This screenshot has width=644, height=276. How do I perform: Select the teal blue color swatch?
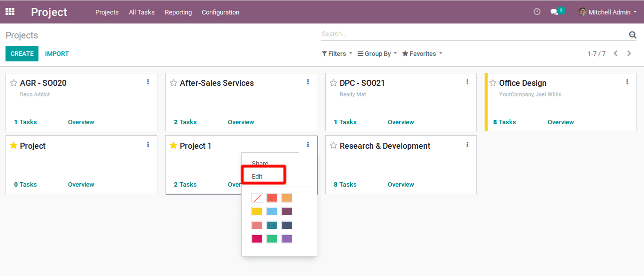point(272,225)
